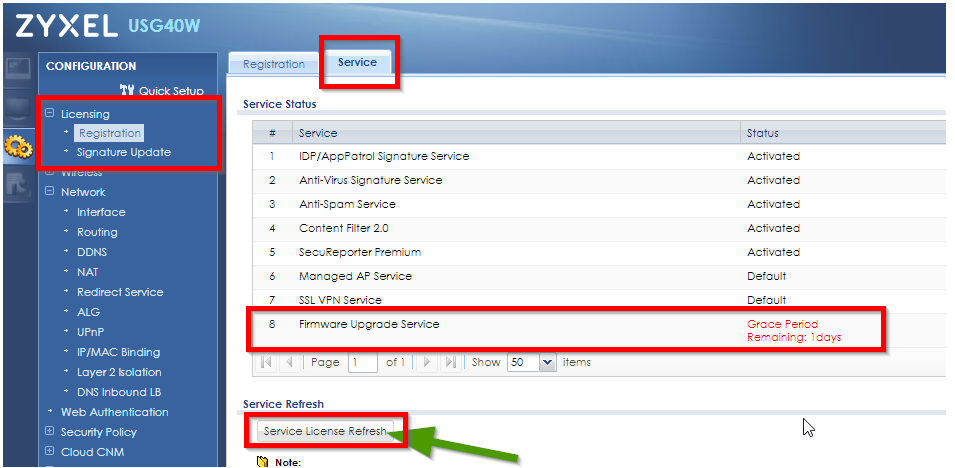Collapse the Licensing tree node
This screenshot has height=468, width=955.
click(x=50, y=114)
